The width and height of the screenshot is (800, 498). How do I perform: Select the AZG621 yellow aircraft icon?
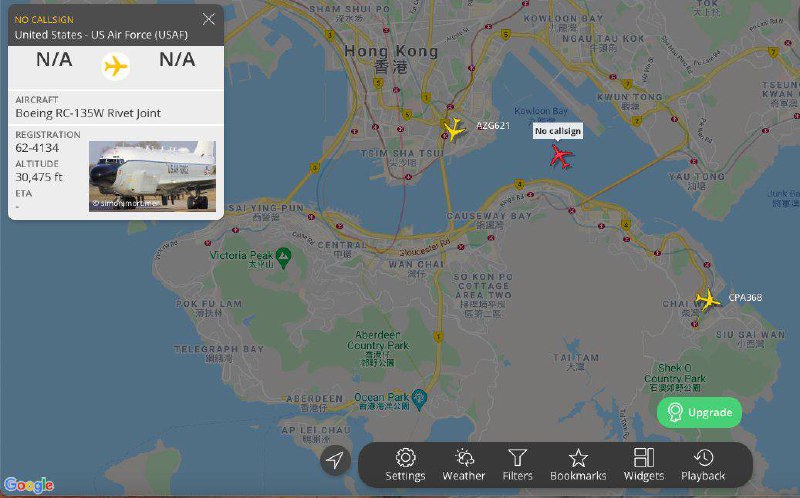[x=453, y=129]
